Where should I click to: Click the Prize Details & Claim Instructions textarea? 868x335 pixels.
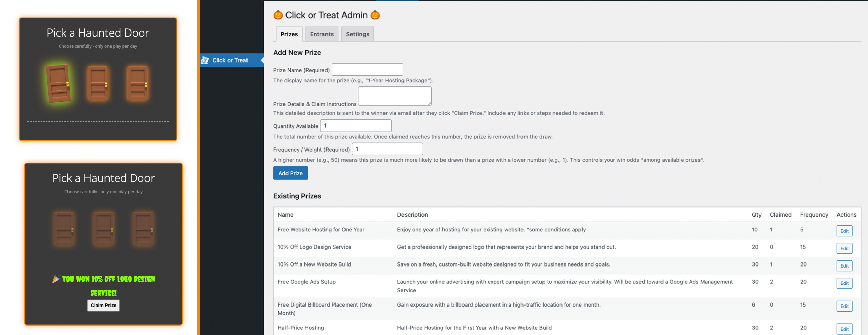tap(394, 96)
